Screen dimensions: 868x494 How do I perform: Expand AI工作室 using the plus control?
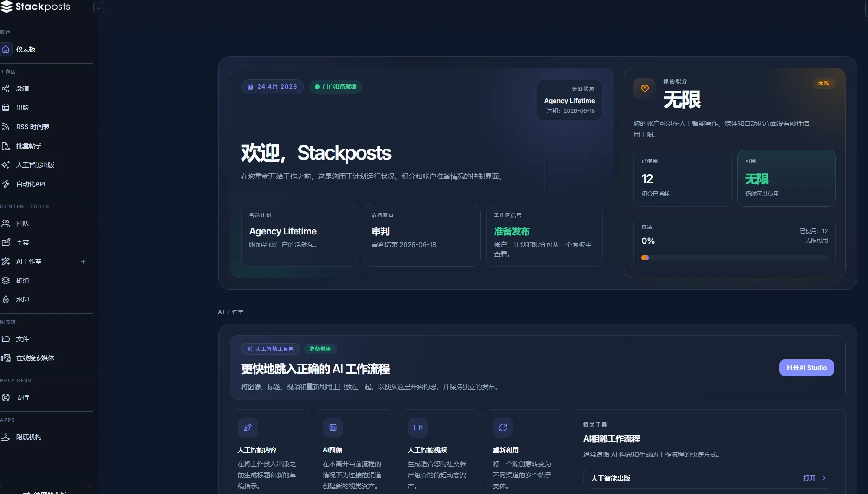click(83, 261)
